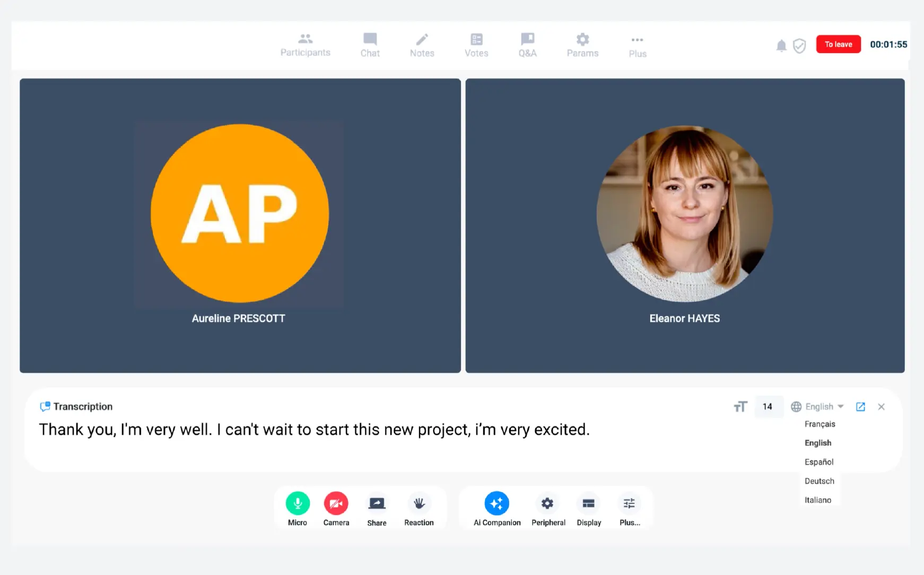Mute the Micro button
The height and width of the screenshot is (575, 924).
click(x=298, y=504)
